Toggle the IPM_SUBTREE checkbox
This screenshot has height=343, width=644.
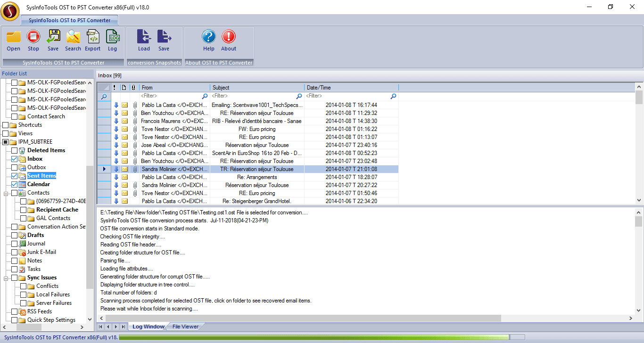5,142
